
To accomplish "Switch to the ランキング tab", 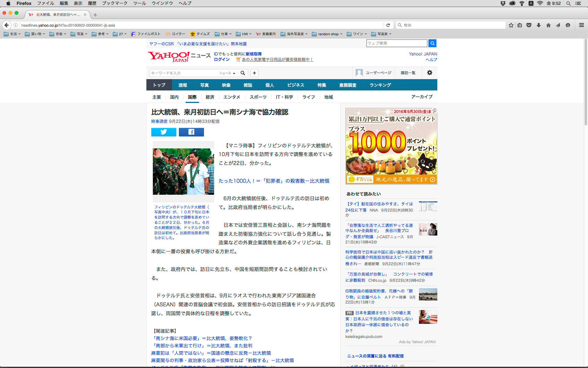I will (x=380, y=85).
